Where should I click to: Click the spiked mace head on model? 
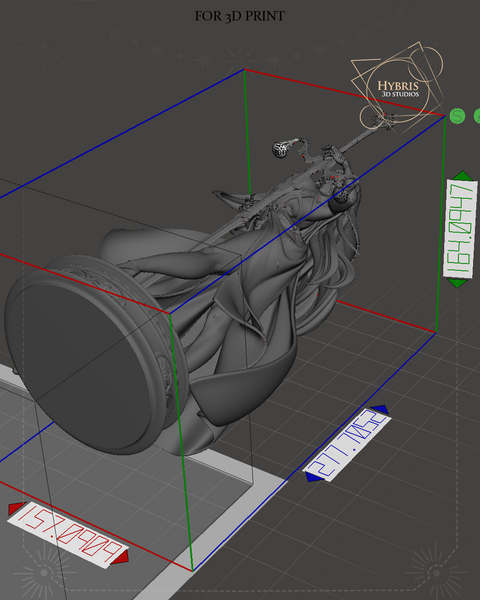[281, 148]
